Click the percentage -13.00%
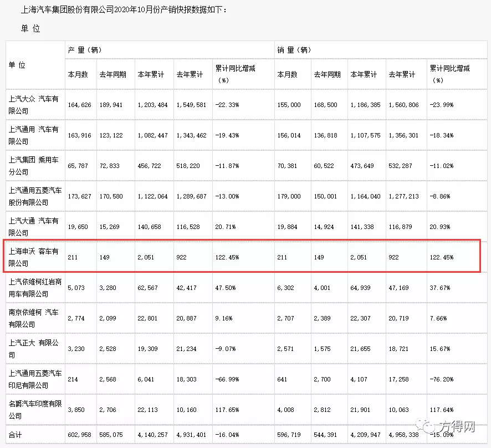Screen dimensions: 491x448 pyautogui.click(x=227, y=196)
